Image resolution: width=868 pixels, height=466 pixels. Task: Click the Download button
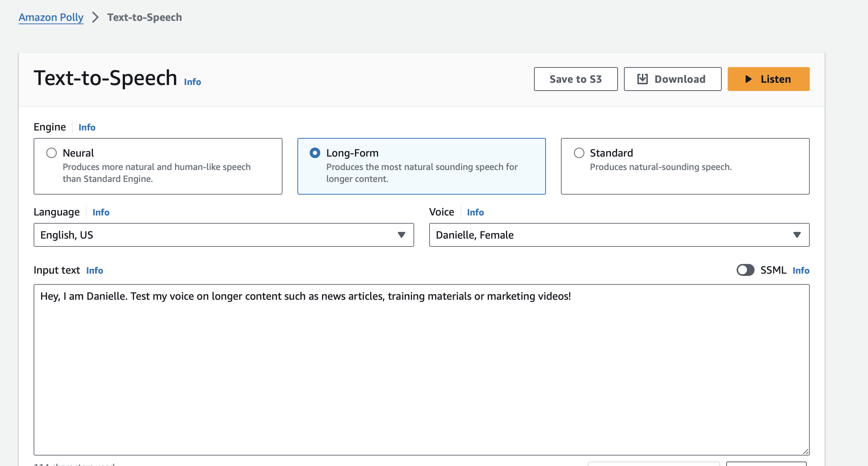(672, 79)
